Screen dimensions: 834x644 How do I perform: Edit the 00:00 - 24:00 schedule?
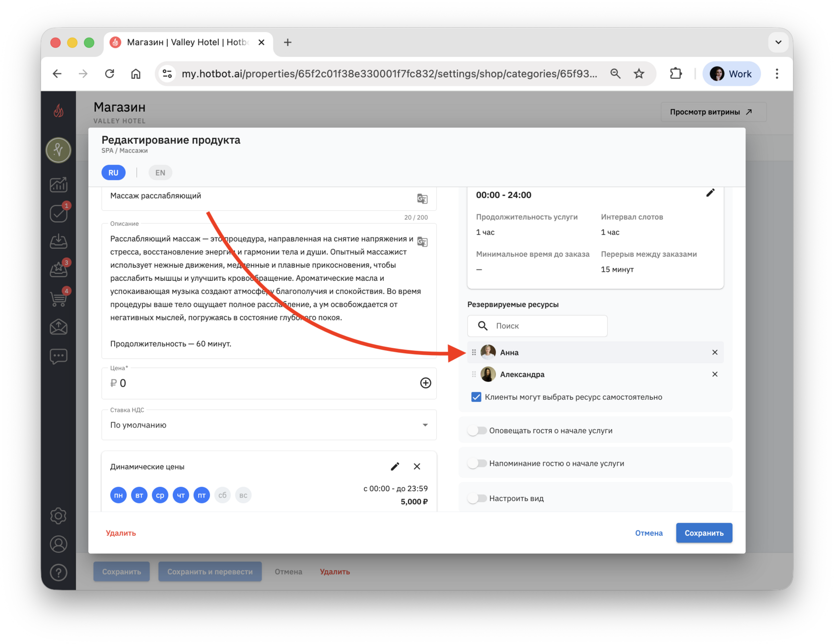pyautogui.click(x=710, y=193)
